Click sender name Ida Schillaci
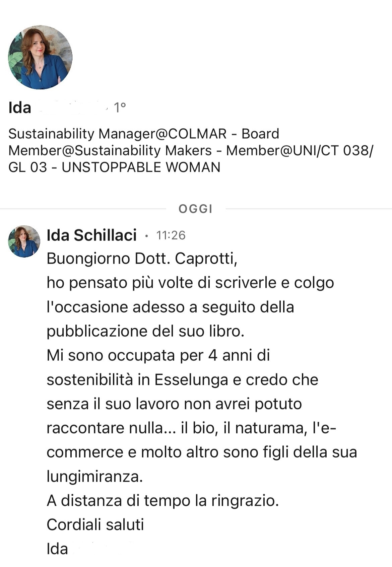This screenshot has width=392, height=567. [x=91, y=235]
